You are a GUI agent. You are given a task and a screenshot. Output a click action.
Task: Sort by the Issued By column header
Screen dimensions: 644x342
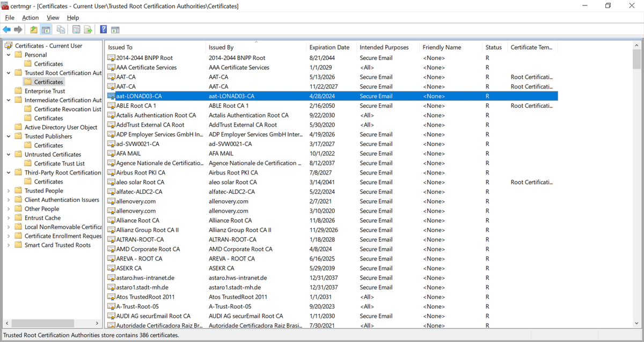[256, 47]
